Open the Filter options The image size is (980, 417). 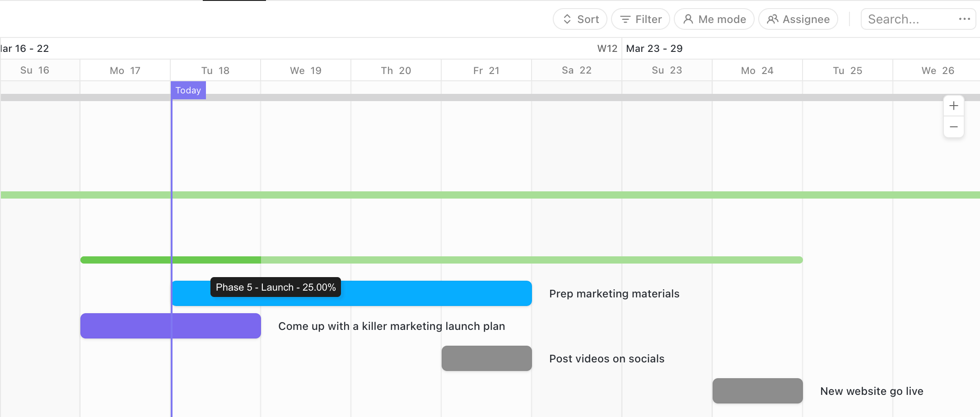pyautogui.click(x=640, y=19)
